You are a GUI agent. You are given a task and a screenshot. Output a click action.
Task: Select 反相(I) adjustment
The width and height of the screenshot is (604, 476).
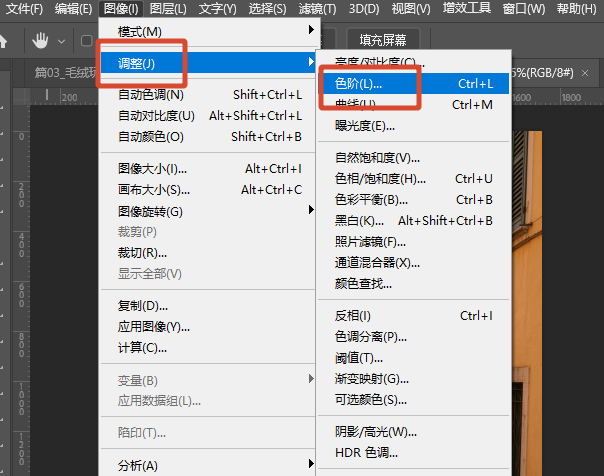click(414, 316)
